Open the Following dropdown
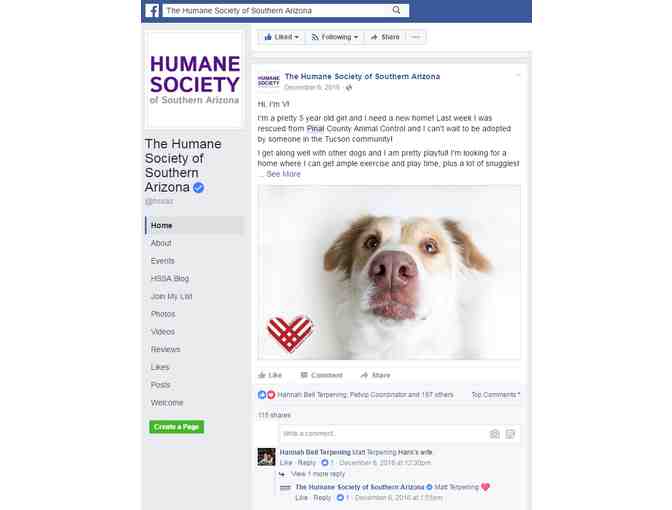 (335, 37)
